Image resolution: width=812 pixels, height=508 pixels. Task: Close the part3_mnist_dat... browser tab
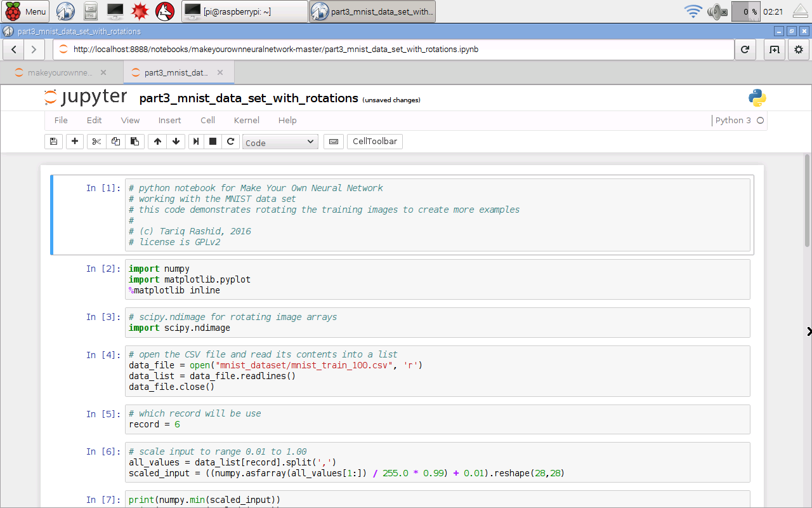[x=220, y=72]
